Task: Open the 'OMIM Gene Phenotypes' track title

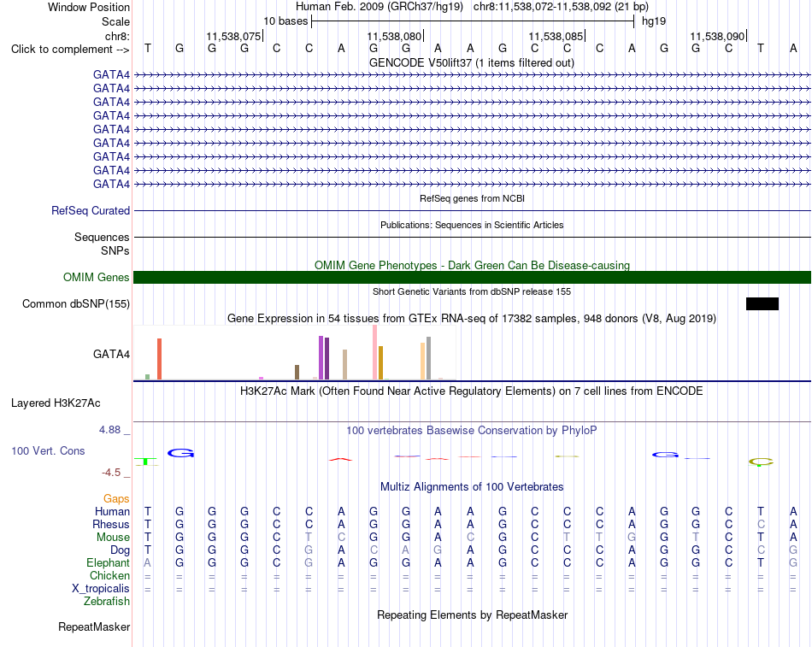Action: (x=472, y=265)
